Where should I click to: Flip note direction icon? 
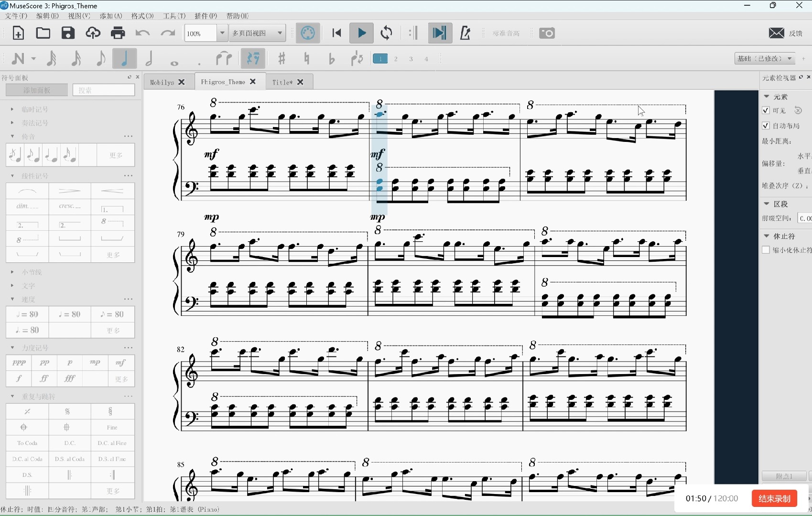pyautogui.click(x=357, y=59)
